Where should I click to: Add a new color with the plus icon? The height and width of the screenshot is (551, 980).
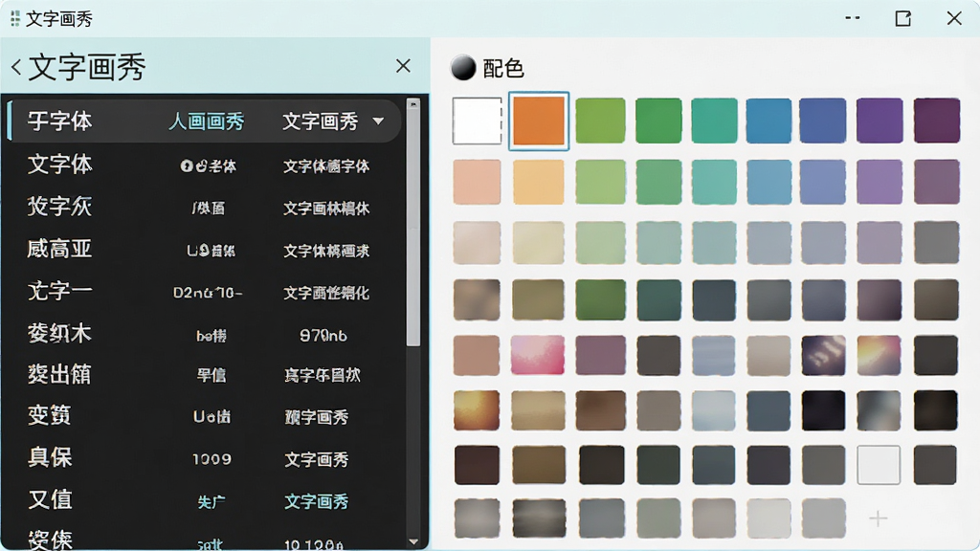click(879, 518)
